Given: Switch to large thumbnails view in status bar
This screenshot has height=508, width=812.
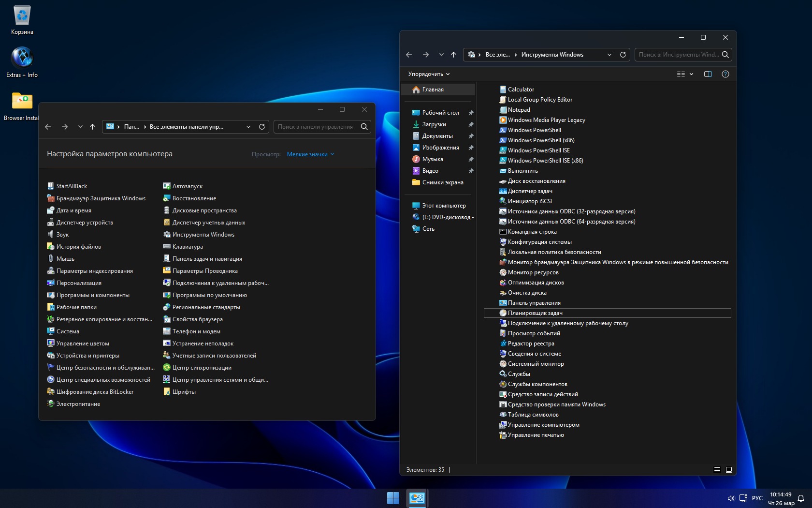Looking at the screenshot, I should pyautogui.click(x=729, y=470).
